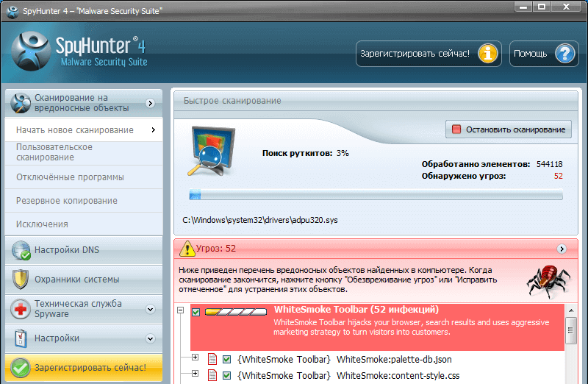Viewport: 588px width, 384px height.
Task: Click the threat list scrollbar thumb
Action: 571,330
